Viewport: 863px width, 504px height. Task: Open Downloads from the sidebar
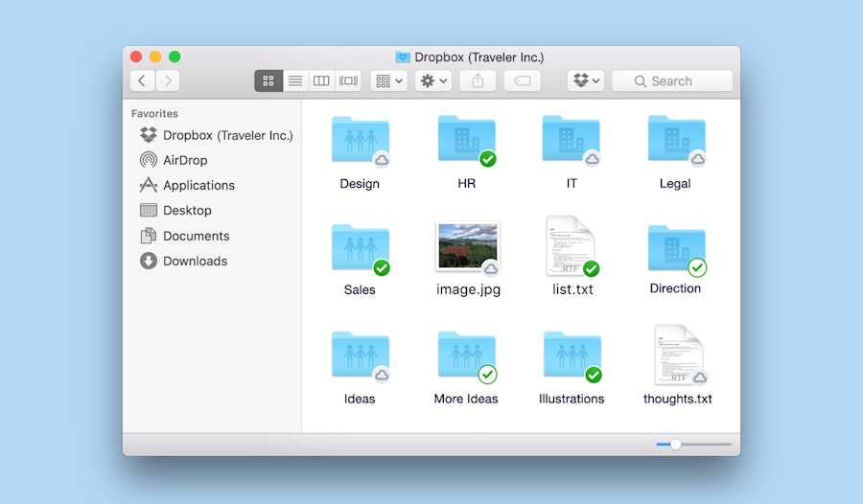(x=184, y=261)
